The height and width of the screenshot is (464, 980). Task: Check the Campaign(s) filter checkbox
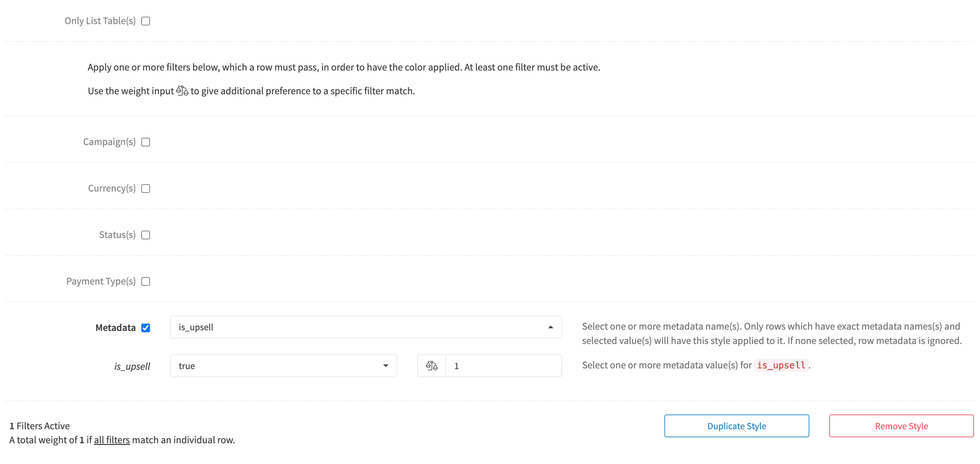pos(145,142)
